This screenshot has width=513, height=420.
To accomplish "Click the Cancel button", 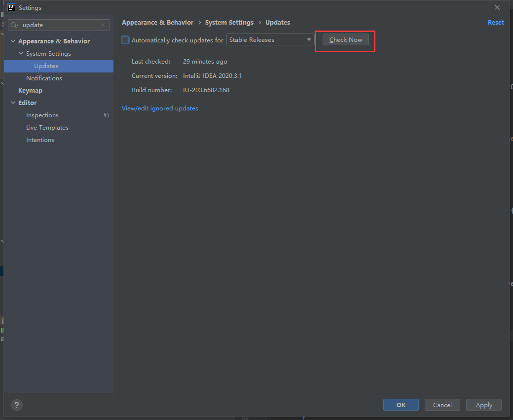I will [x=442, y=405].
